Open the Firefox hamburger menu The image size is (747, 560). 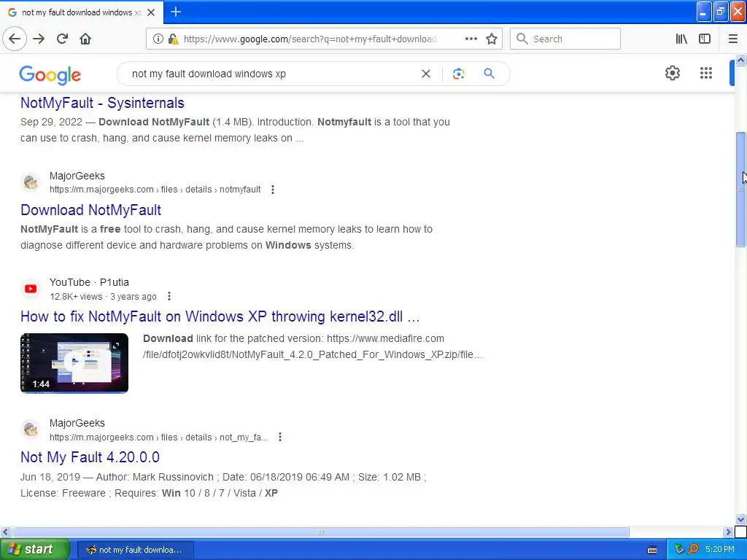tap(732, 39)
